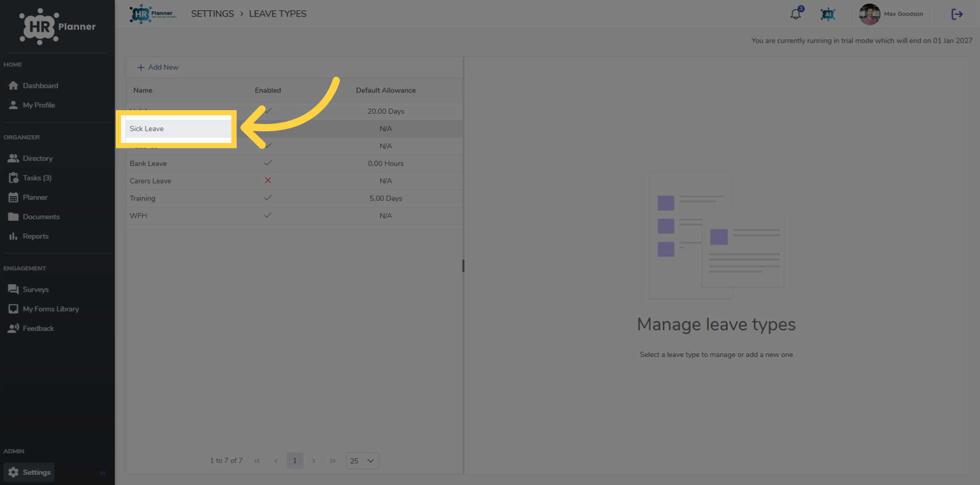980x485 pixels.
Task: Go to the previous page arrow
Action: point(276,461)
